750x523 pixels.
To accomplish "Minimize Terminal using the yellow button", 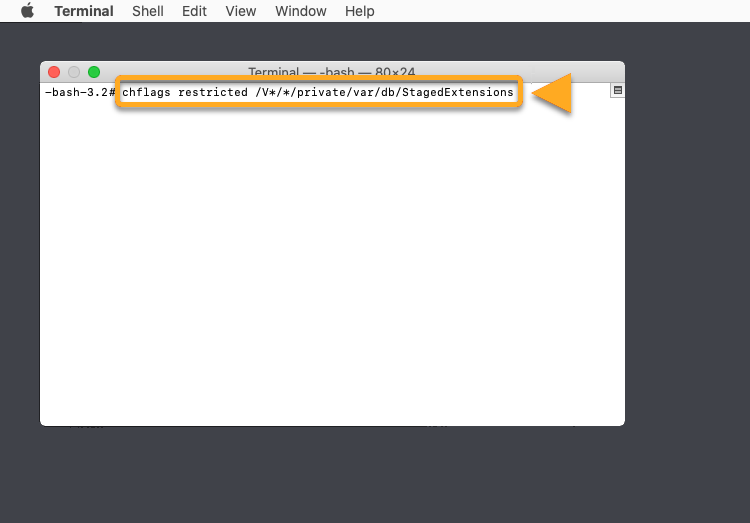I will [x=74, y=72].
